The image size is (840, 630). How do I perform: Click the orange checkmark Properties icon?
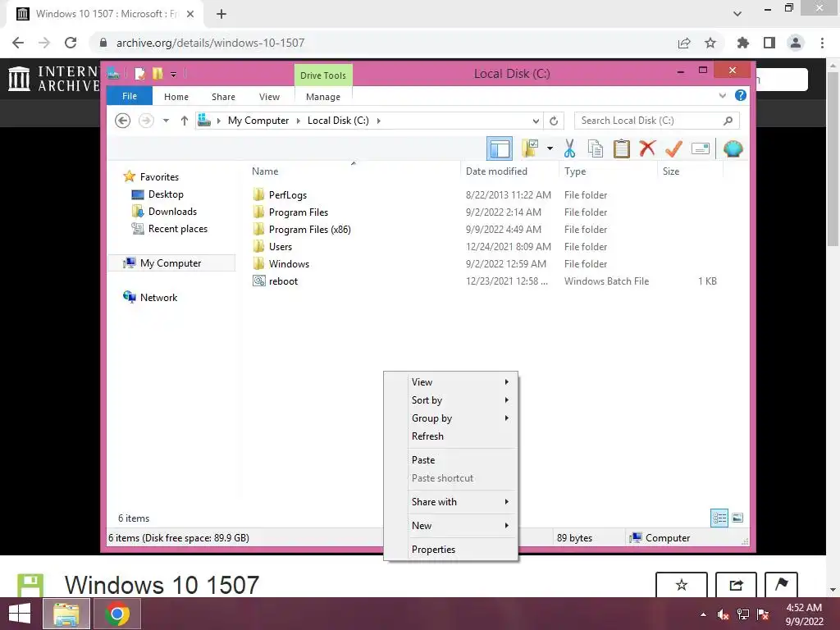point(673,148)
